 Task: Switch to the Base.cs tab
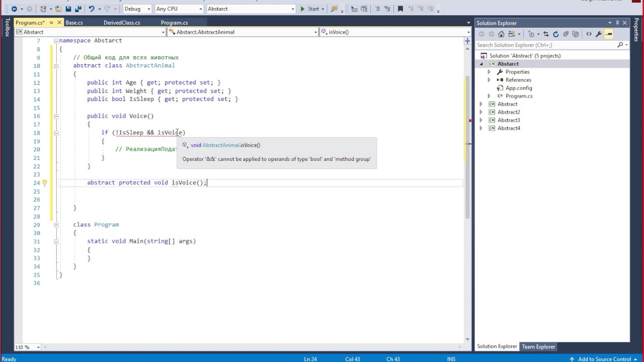tap(74, 23)
